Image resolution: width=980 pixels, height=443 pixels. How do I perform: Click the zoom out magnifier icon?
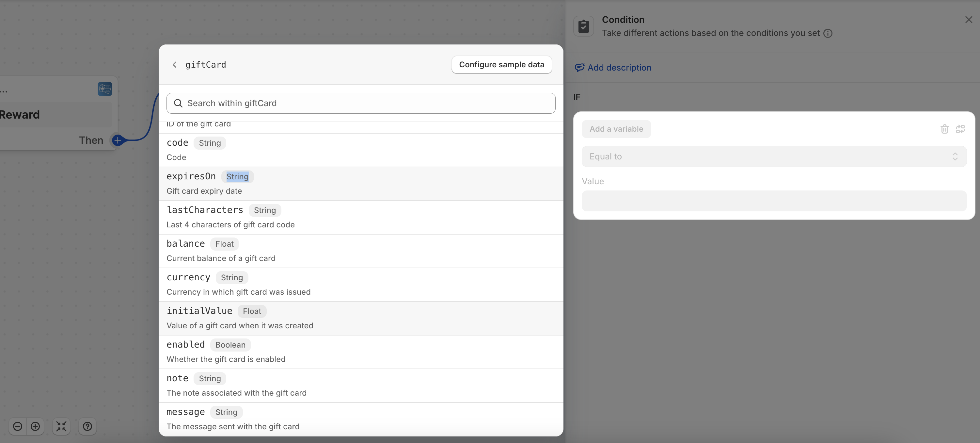coord(18,426)
